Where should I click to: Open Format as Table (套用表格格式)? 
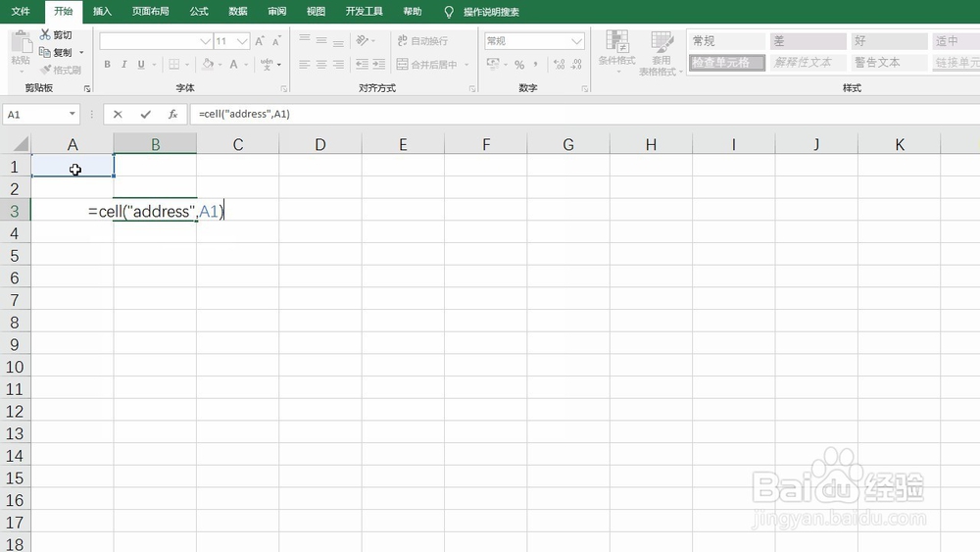click(661, 53)
